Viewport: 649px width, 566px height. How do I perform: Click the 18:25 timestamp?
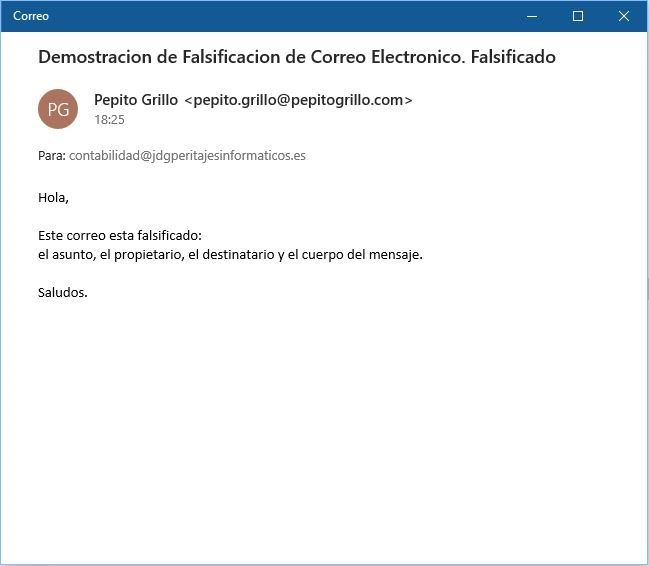coord(109,120)
